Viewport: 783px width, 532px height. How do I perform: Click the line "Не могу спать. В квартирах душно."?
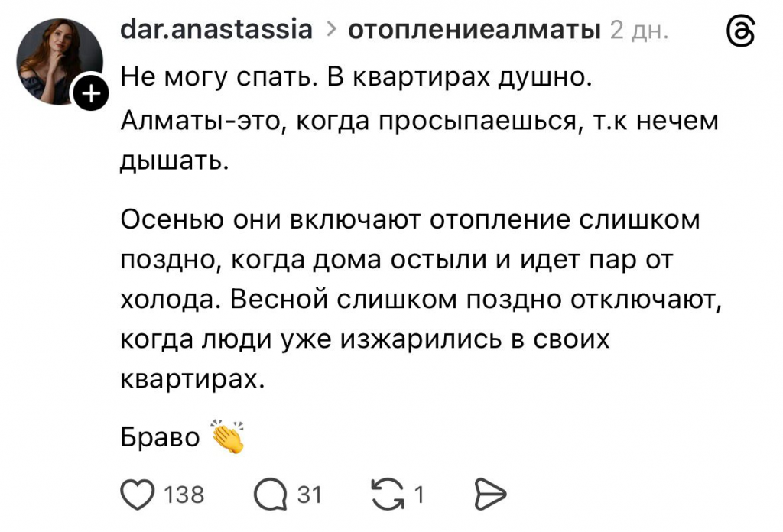point(357,77)
